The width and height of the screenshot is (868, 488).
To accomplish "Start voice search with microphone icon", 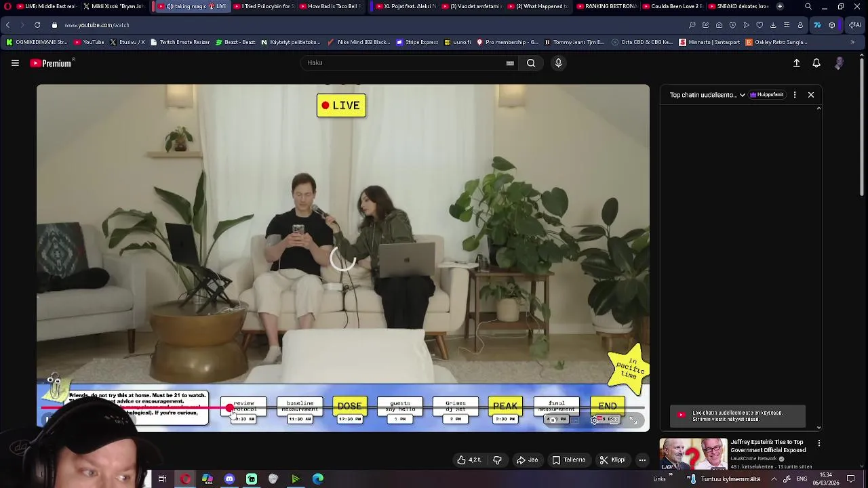I will coord(558,63).
